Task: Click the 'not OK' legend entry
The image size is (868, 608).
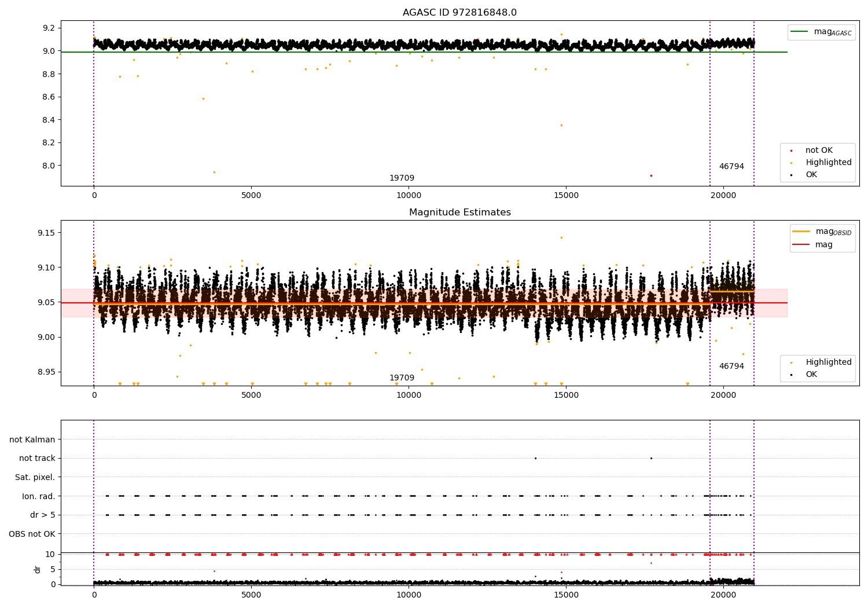Action: [819, 151]
